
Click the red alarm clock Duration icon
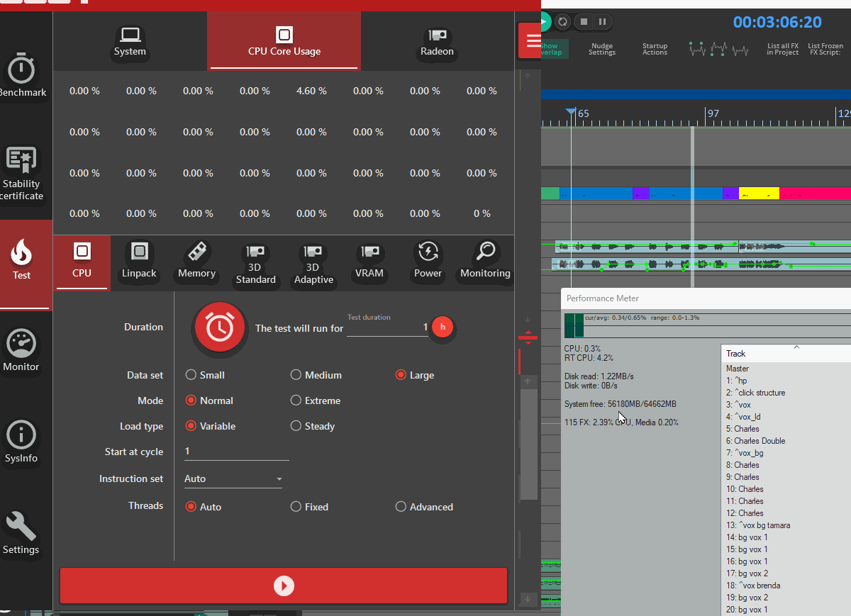pos(221,328)
